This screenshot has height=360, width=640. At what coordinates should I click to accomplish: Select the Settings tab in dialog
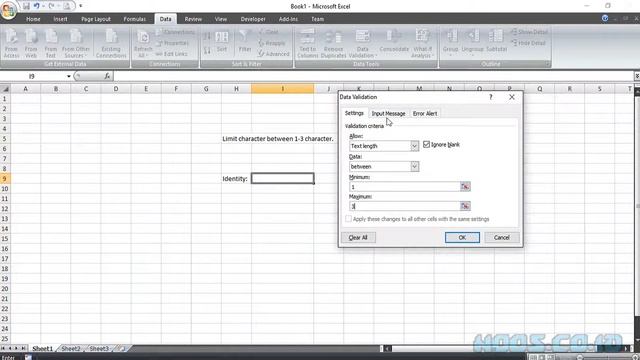354,113
